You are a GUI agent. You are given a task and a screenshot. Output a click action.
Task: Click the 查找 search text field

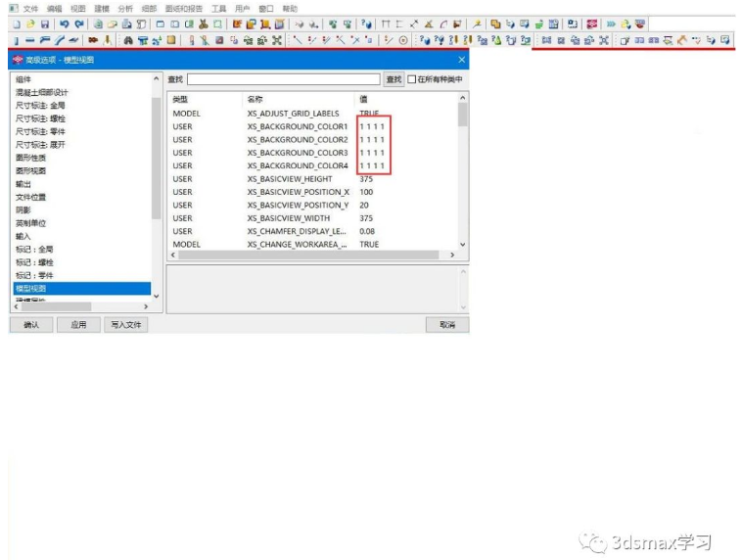(284, 79)
